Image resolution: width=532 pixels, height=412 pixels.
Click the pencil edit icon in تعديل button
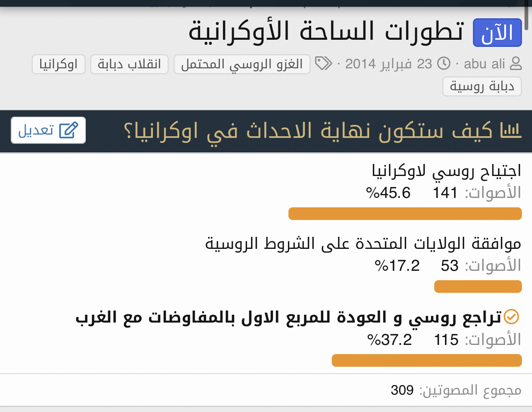pyautogui.click(x=68, y=130)
